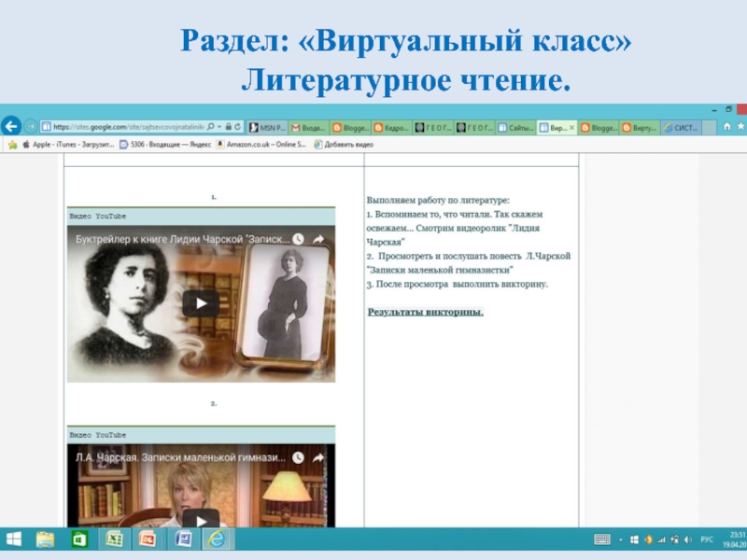747x560 pixels.
Task: Launch Word from the Windows taskbar
Action: coord(183,539)
